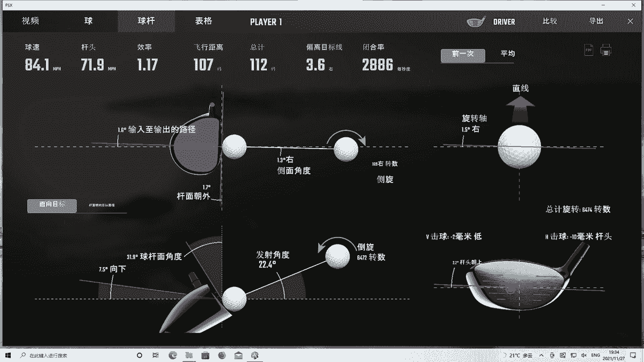
Task: Select the DRIVER club label
Action: coord(504,22)
